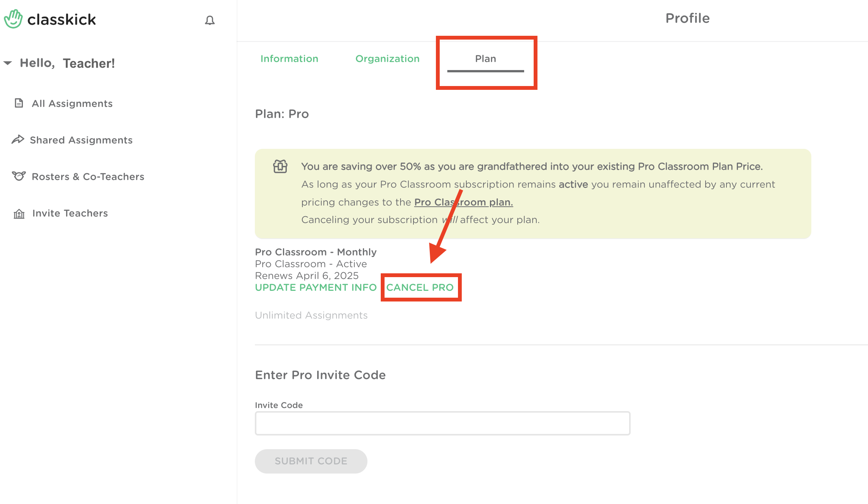Click the Rosters & Co-Teachers icon
The width and height of the screenshot is (868, 504).
19,176
